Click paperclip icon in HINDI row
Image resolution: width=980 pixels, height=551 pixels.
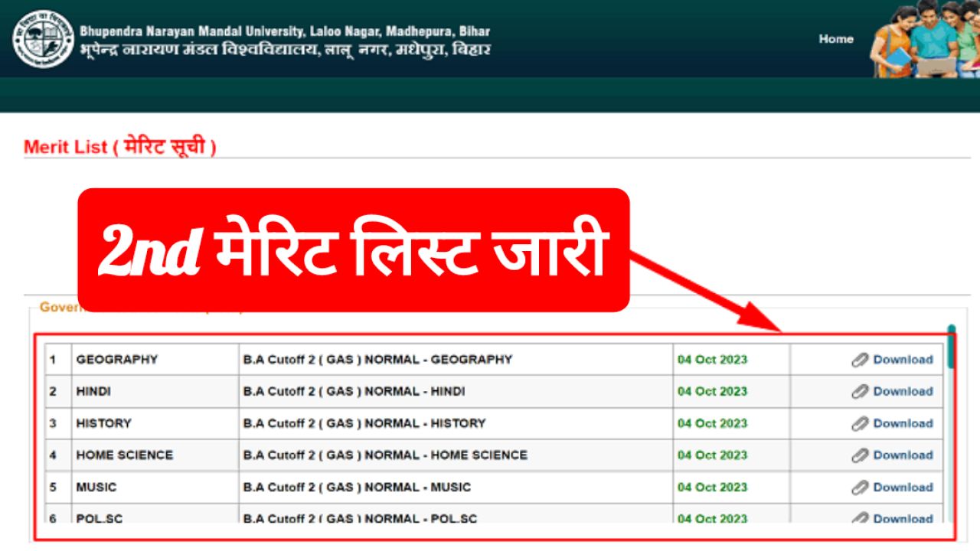click(x=860, y=391)
